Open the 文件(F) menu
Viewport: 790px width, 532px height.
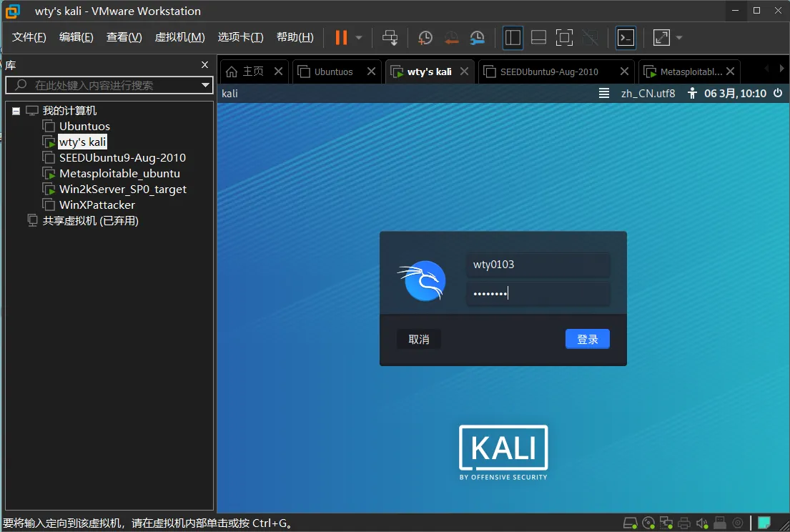pyautogui.click(x=29, y=37)
